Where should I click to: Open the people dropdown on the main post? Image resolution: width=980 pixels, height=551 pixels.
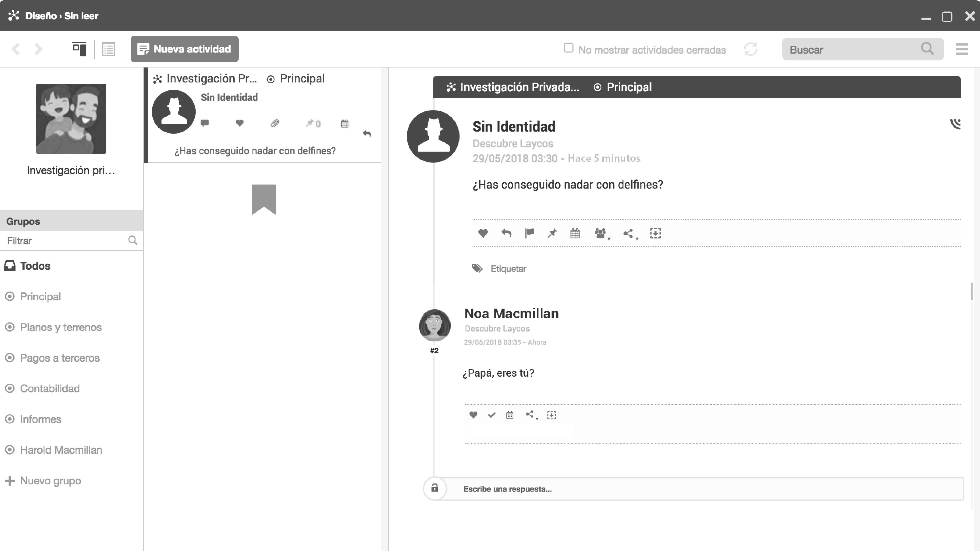[x=603, y=234]
